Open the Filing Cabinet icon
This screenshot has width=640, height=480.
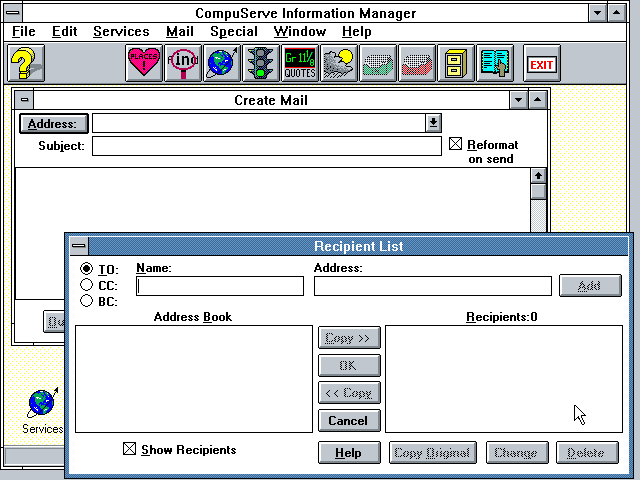[456, 63]
